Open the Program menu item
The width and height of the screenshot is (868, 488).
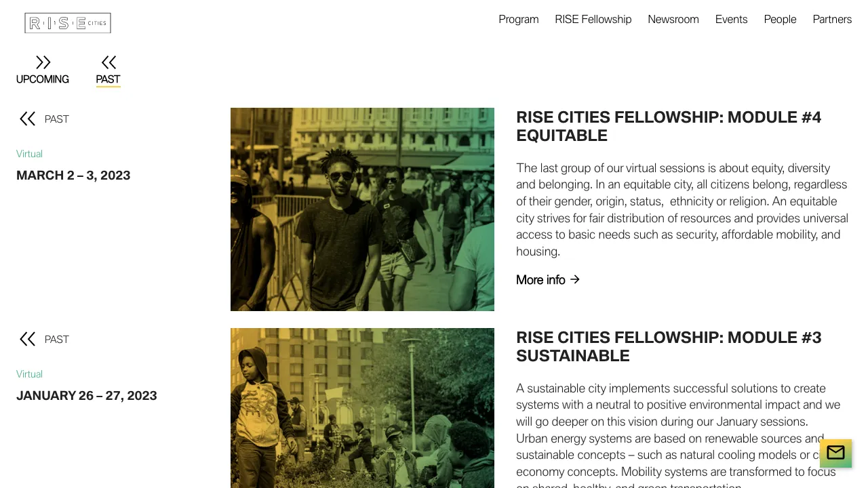pyautogui.click(x=519, y=20)
